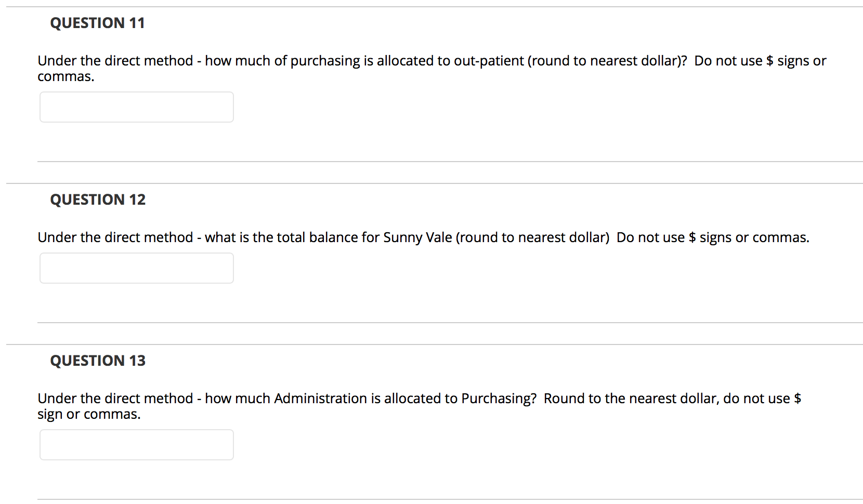Place cursor in the Question 11 text box
This screenshot has width=863, height=504.
click(136, 107)
